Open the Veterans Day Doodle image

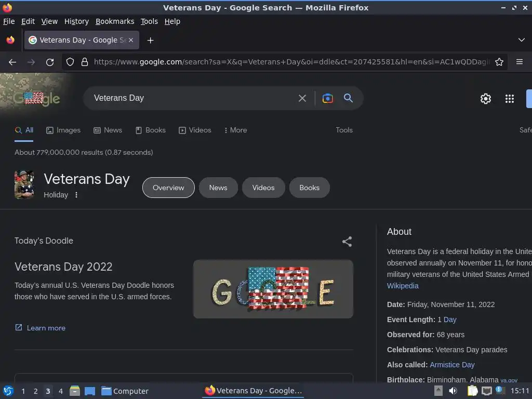click(x=273, y=289)
